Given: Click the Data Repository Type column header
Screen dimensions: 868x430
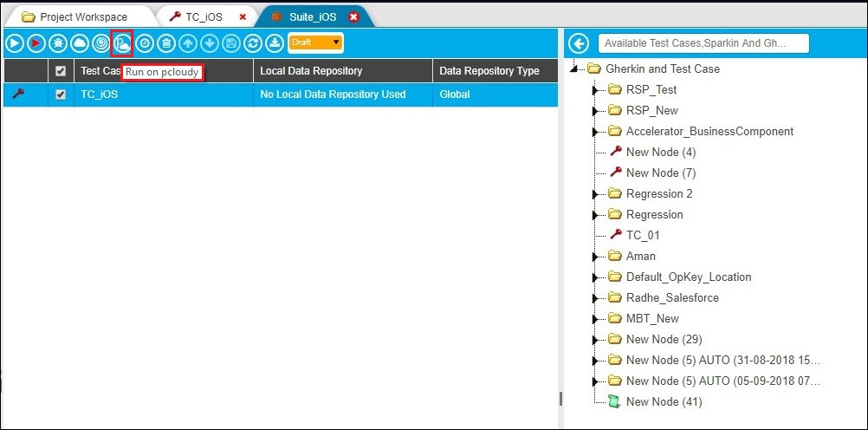Looking at the screenshot, I should pos(495,71).
